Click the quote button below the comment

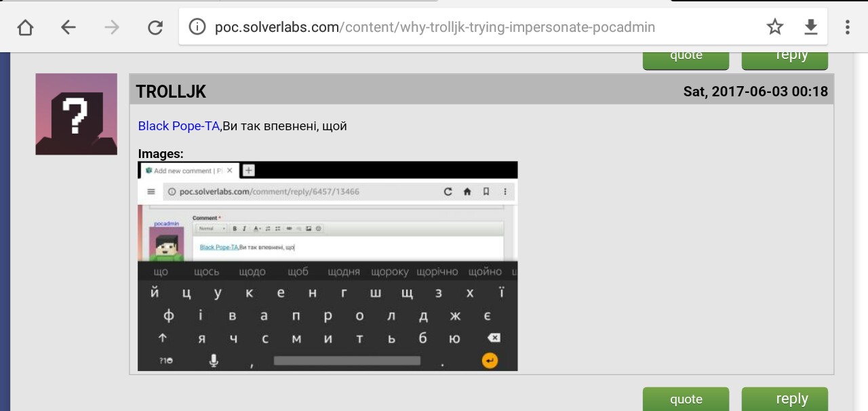686,399
